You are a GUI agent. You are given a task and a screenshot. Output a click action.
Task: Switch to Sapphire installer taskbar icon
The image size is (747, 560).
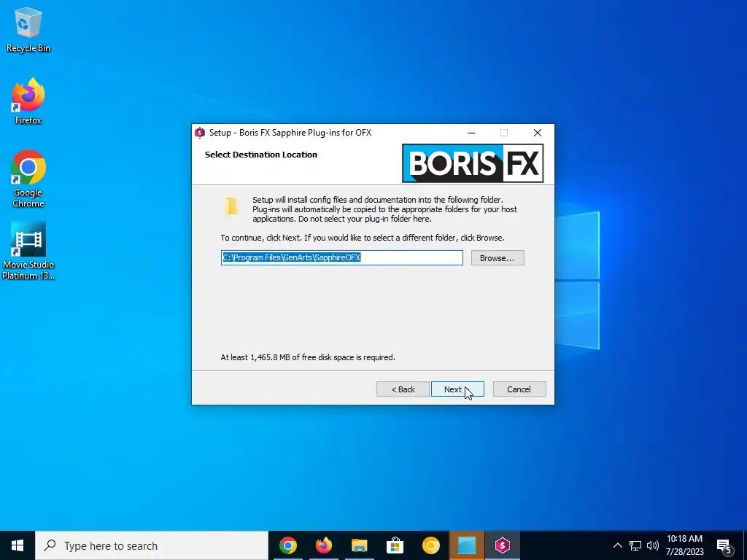(x=503, y=545)
